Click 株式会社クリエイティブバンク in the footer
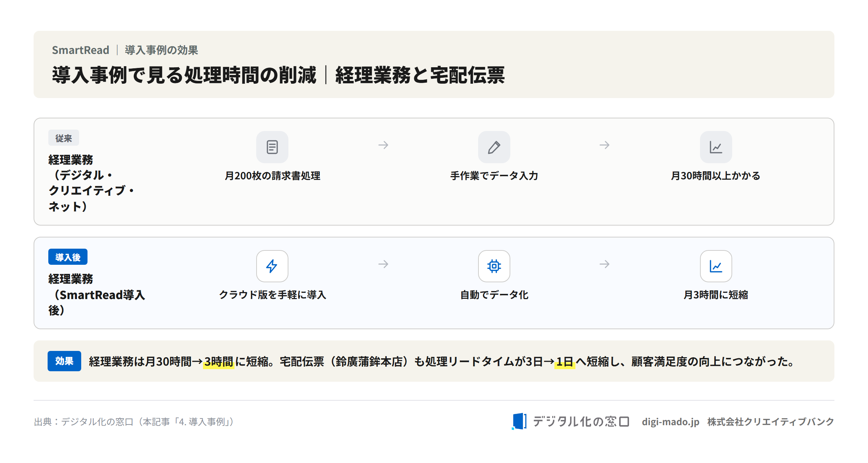868x463 pixels. [771, 422]
